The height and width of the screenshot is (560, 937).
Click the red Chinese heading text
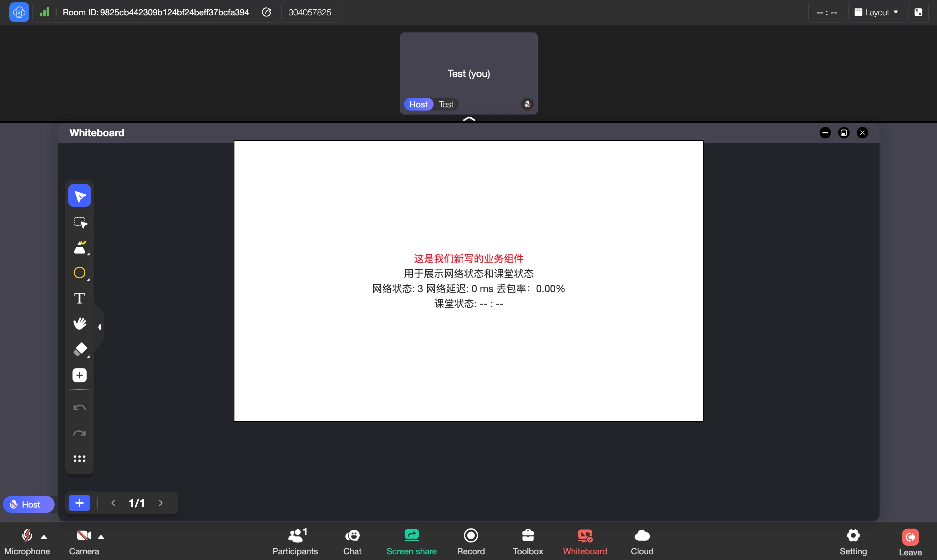(469, 259)
